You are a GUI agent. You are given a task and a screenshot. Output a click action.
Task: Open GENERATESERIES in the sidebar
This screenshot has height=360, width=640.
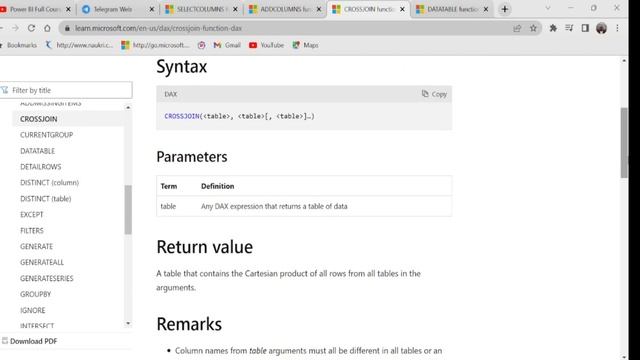tap(47, 278)
